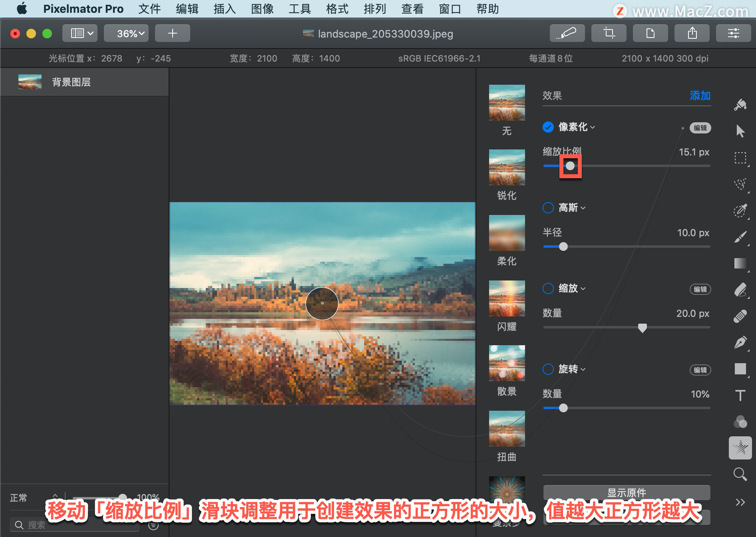Screen dimensions: 756x537
Task: Open the 插入 menu
Action: click(225, 9)
